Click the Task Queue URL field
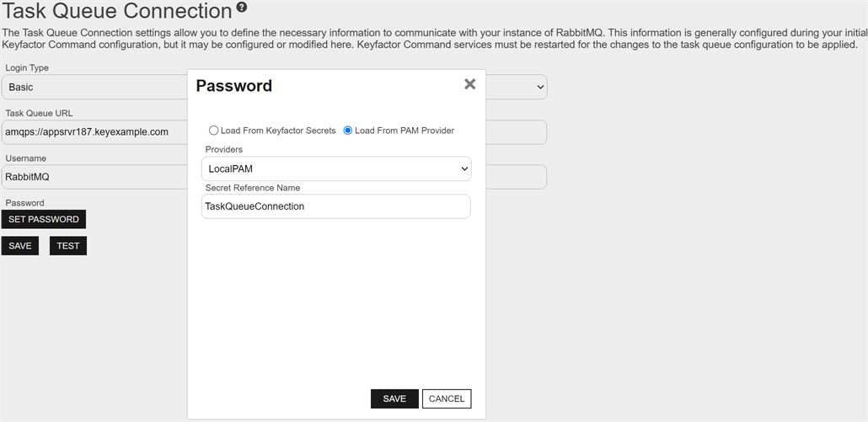The image size is (868, 422). point(93,132)
